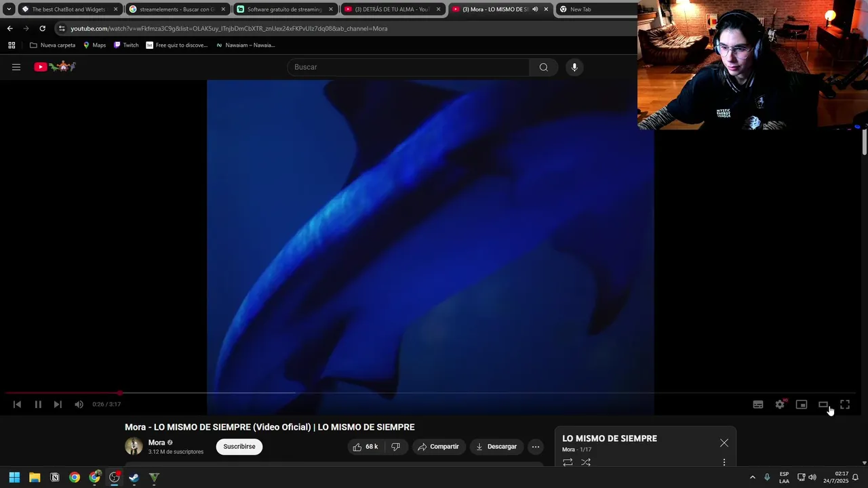Viewport: 868px width, 488px height.
Task: Pause the video playback
Action: tap(38, 405)
